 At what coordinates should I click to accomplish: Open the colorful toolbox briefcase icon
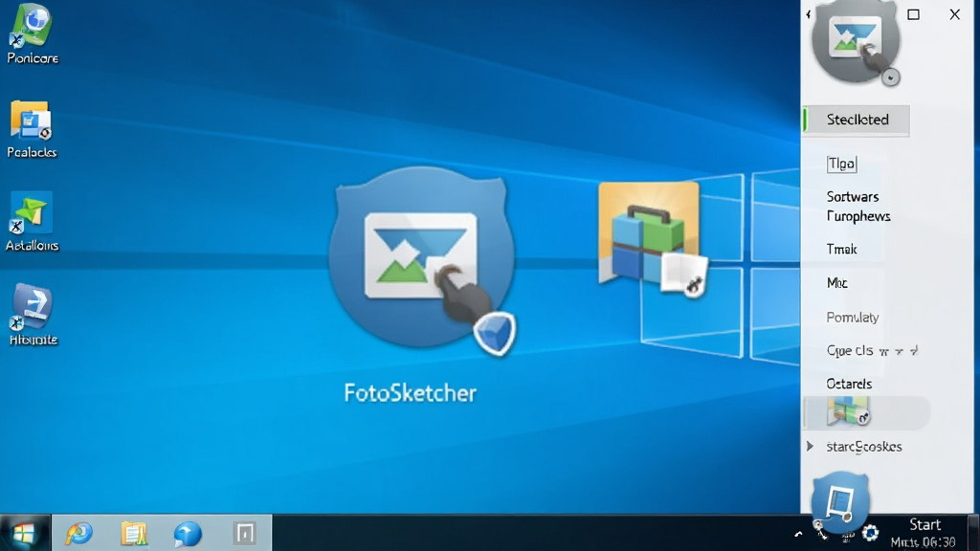coord(653,239)
